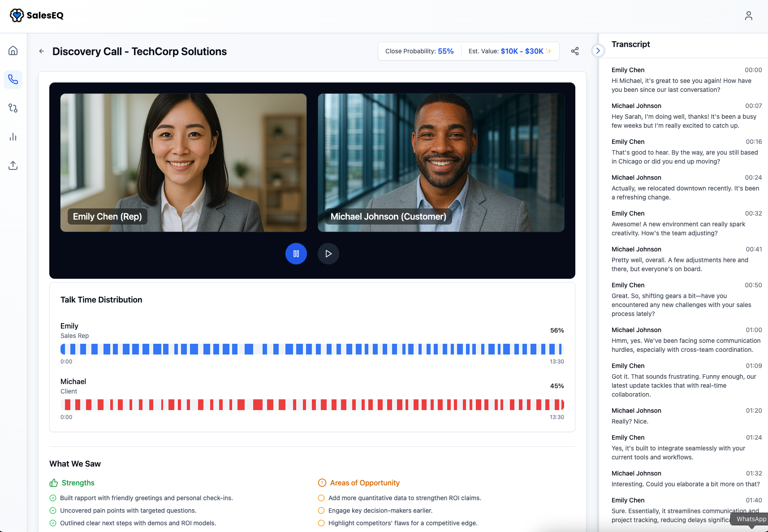The height and width of the screenshot is (532, 768).
Task: Click the play triangle button
Action: [328, 254]
